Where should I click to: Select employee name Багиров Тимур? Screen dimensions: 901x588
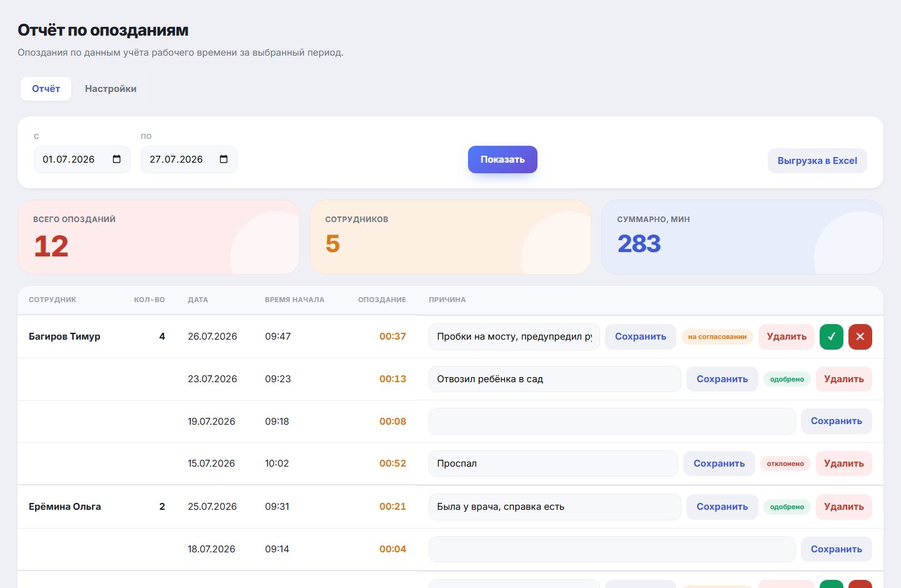(64, 337)
